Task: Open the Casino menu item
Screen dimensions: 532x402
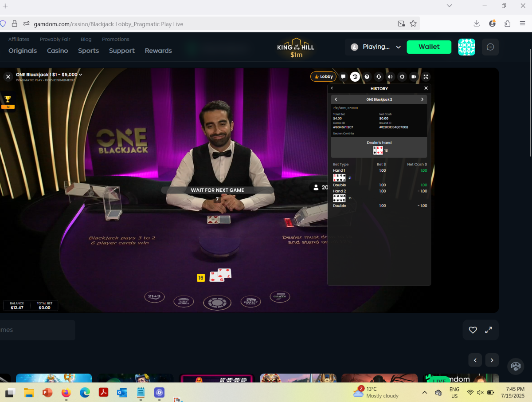Action: [58, 51]
